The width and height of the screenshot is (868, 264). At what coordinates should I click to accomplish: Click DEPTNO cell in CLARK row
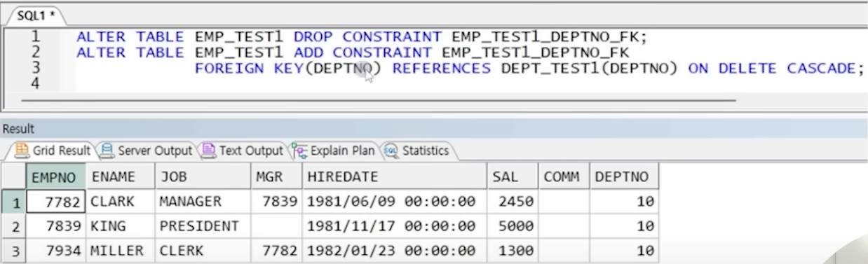point(625,202)
